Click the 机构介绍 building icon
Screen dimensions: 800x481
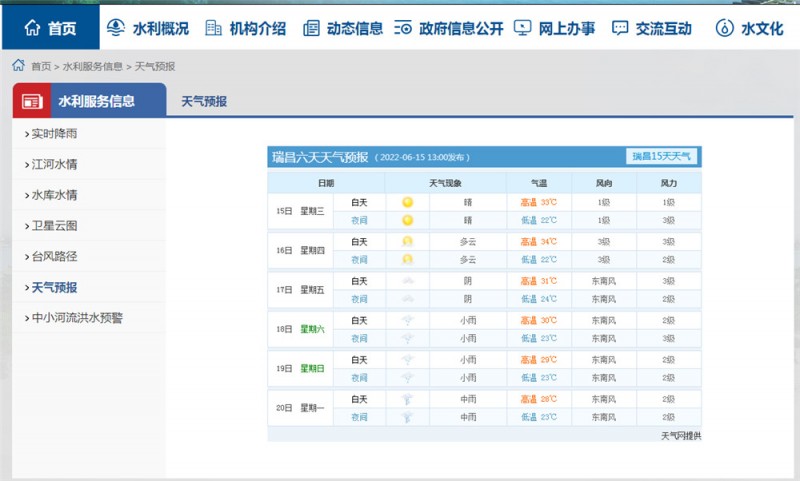(213, 28)
